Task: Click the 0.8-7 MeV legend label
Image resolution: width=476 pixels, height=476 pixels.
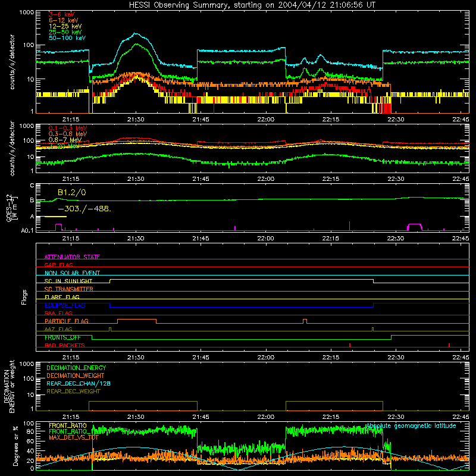Action: pos(65,140)
